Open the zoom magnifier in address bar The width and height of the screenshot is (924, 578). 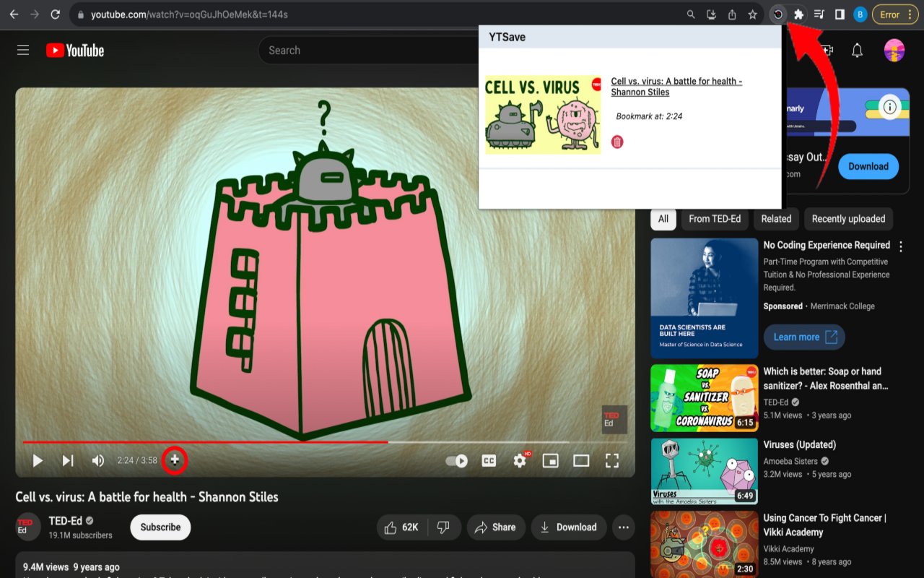click(691, 14)
